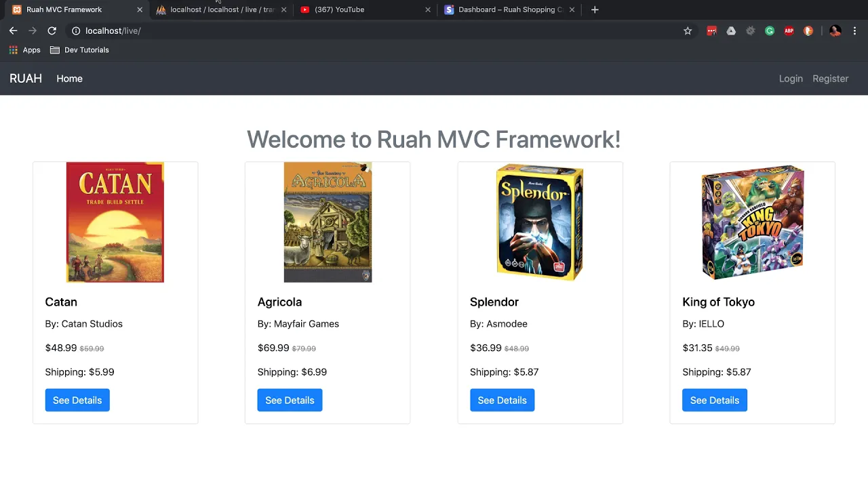
Task: Click 'Shipping: $5.99' under Catan
Action: pos(79,372)
